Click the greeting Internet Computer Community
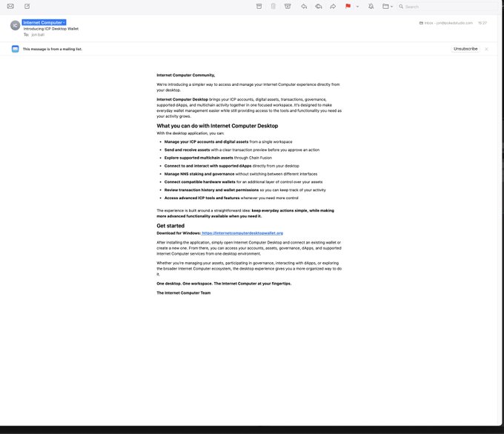The width and height of the screenshot is (504, 434). pyautogui.click(x=186, y=75)
